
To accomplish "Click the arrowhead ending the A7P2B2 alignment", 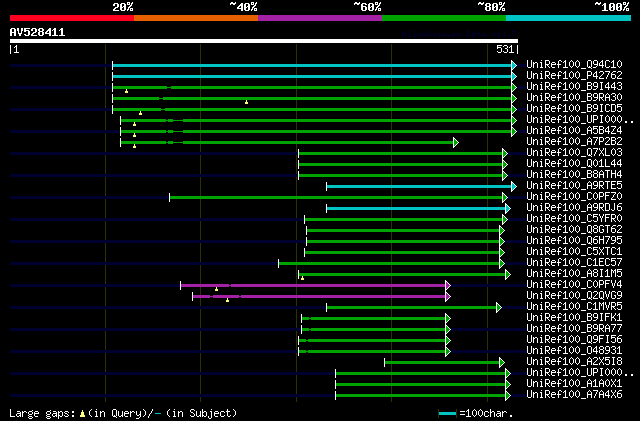I will point(456,143).
